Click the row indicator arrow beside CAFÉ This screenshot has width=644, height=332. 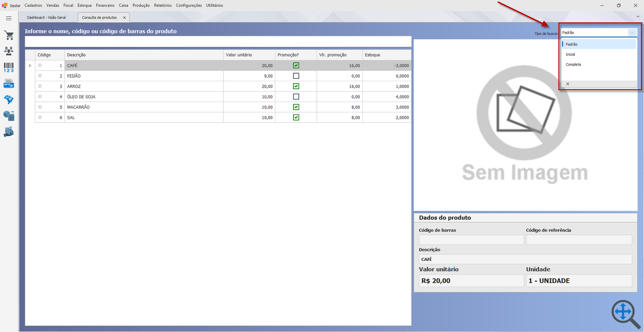point(30,66)
